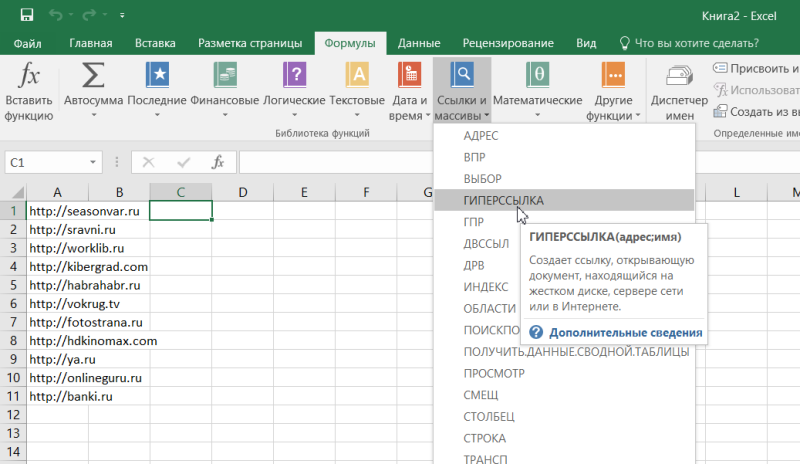Switch to the Разметка страницы tab
Image resolution: width=800 pixels, height=464 pixels.
[x=250, y=43]
